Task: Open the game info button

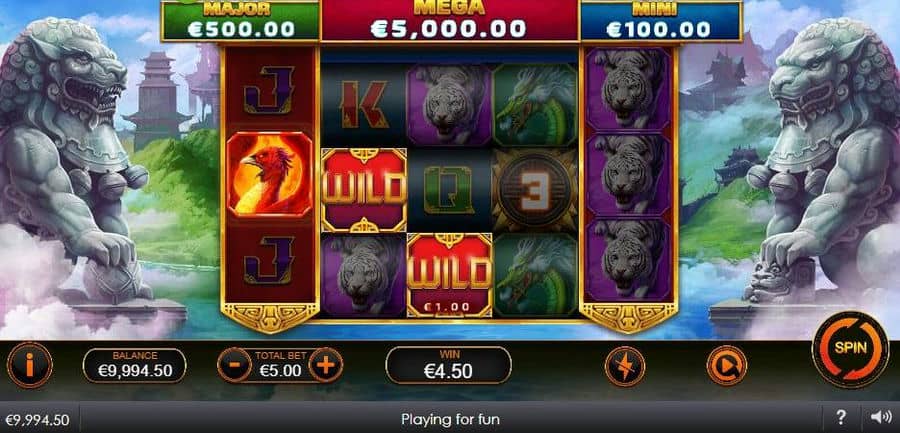Action: tap(29, 365)
